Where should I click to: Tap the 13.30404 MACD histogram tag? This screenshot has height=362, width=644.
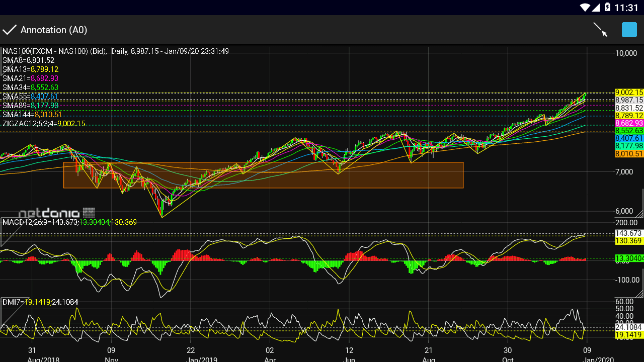coord(629,258)
